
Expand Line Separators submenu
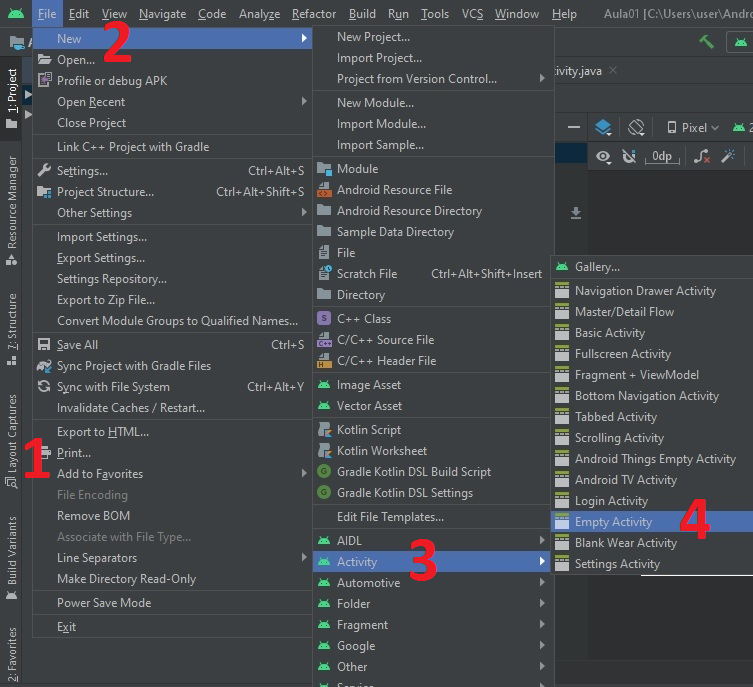[x=172, y=558]
